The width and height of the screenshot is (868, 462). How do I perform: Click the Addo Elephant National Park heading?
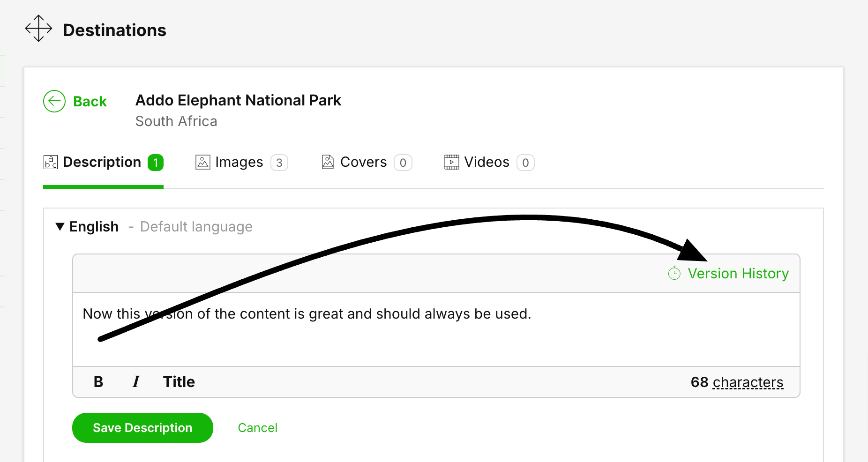[x=238, y=100]
